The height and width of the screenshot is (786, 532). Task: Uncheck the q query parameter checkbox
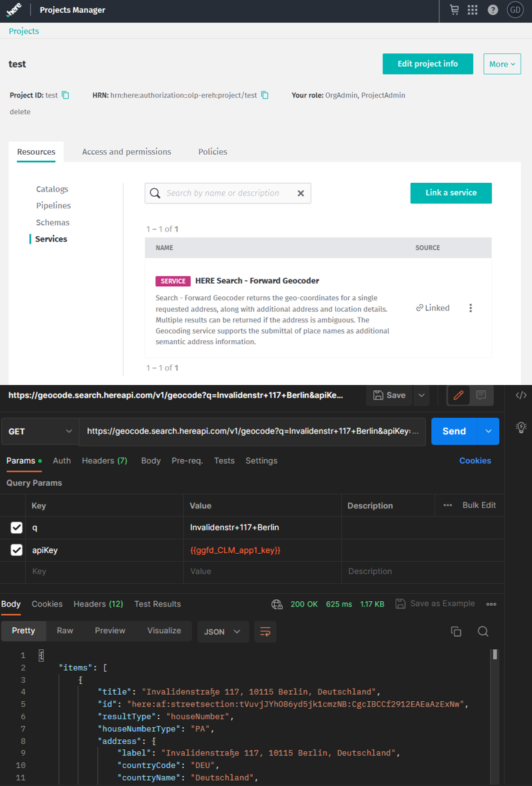[x=17, y=527]
